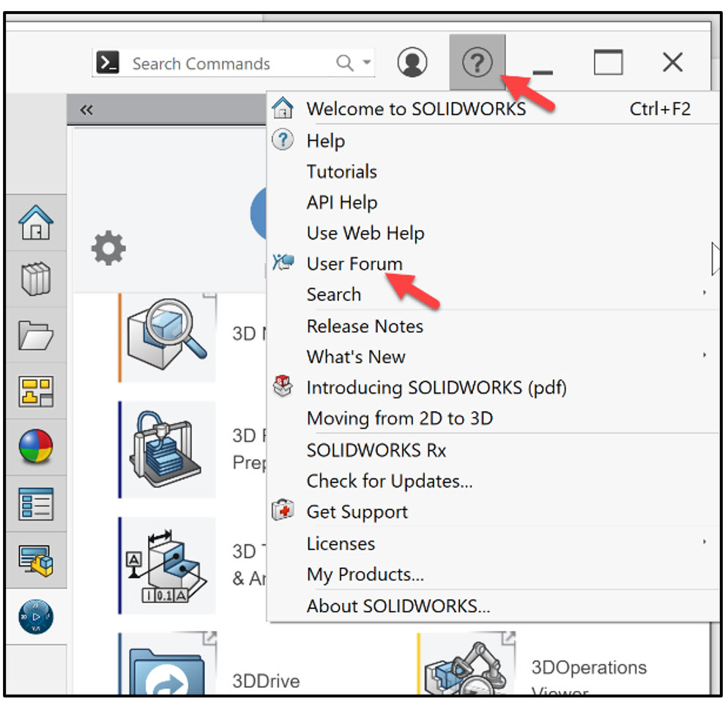The width and height of the screenshot is (728, 710).
Task: Click the open folder icon in sidebar
Action: [36, 336]
